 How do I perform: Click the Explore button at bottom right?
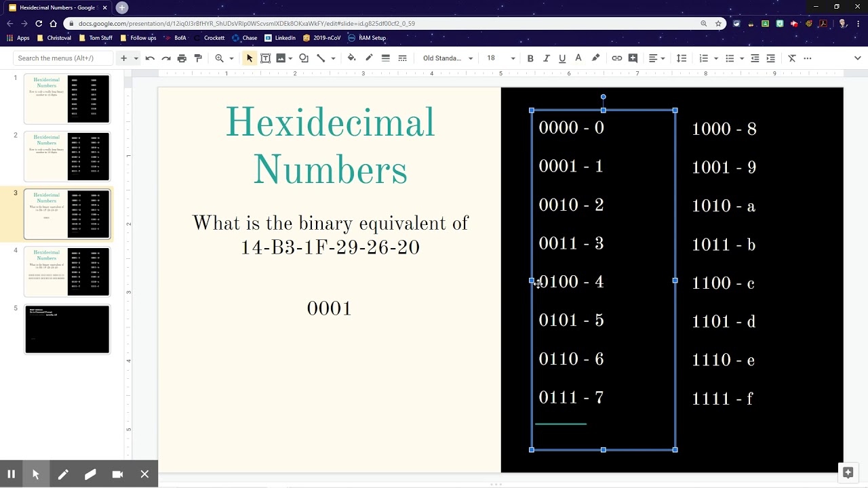(x=848, y=472)
